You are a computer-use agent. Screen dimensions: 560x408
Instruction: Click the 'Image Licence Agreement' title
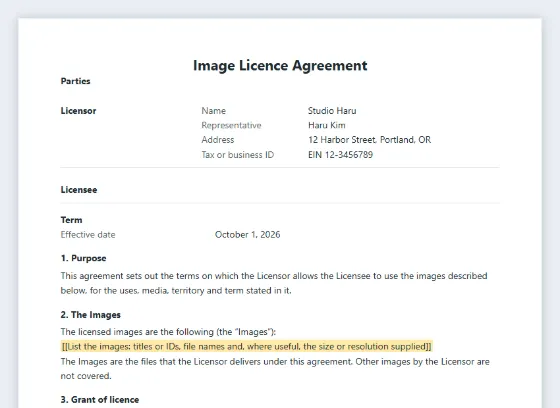280,66
